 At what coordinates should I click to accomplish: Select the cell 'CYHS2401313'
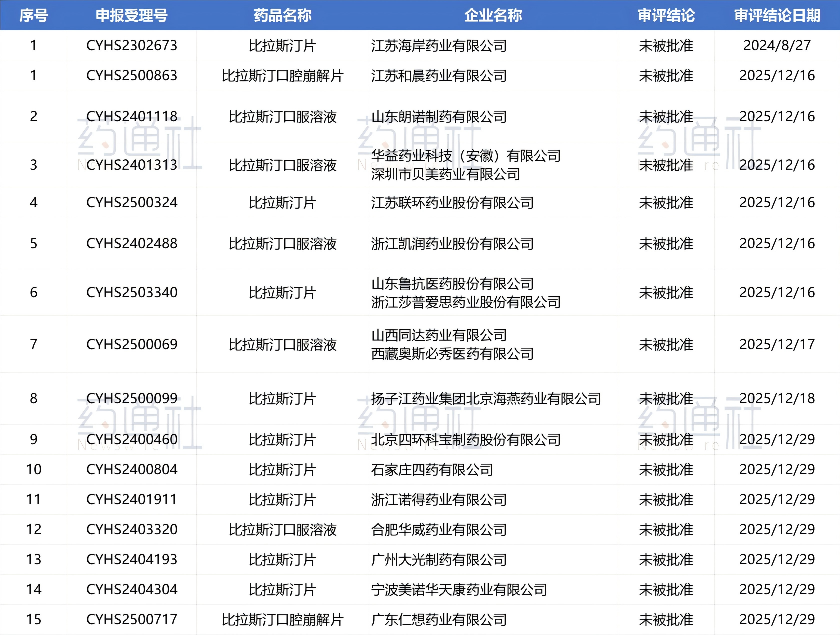[x=132, y=165]
